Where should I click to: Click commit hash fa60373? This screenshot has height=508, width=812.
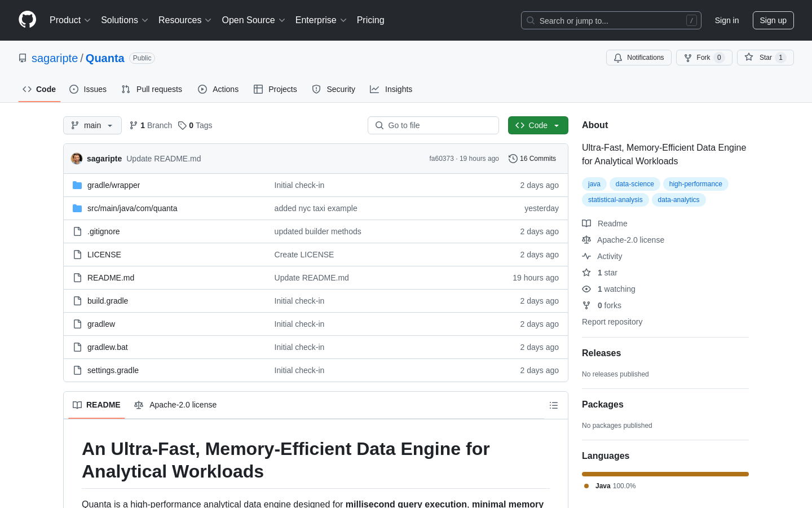[x=442, y=159]
